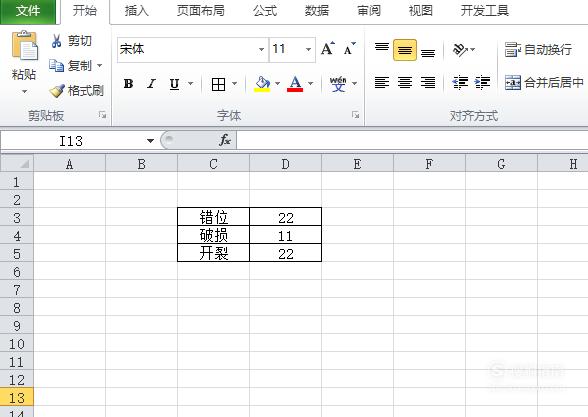Decrease indent icon
Image resolution: width=588 pixels, height=417 pixels.
click(x=460, y=82)
